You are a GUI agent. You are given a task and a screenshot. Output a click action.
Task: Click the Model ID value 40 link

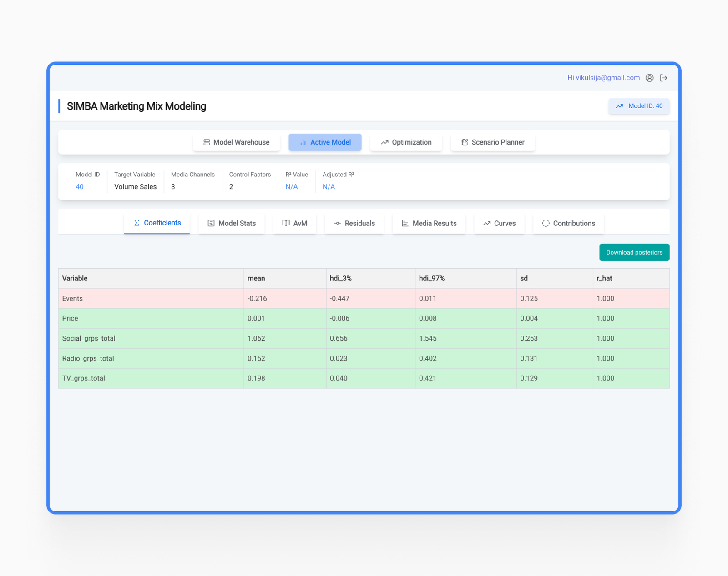point(80,187)
